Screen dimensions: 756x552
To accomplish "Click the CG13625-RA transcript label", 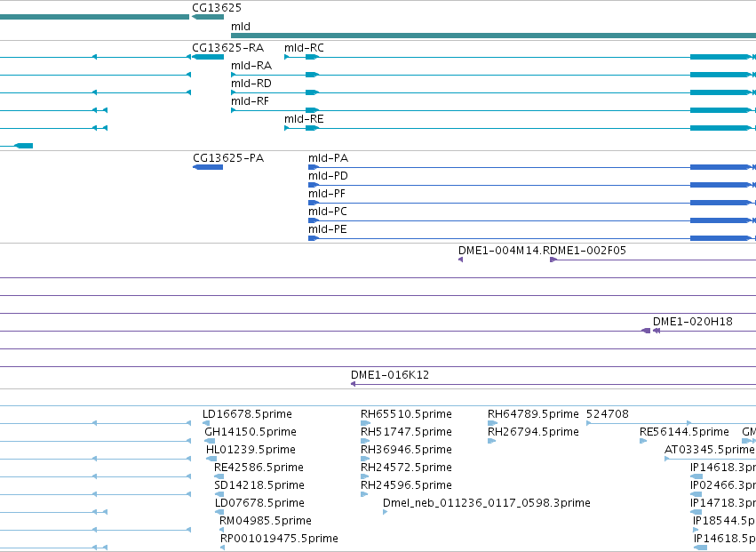I will click(x=227, y=48).
